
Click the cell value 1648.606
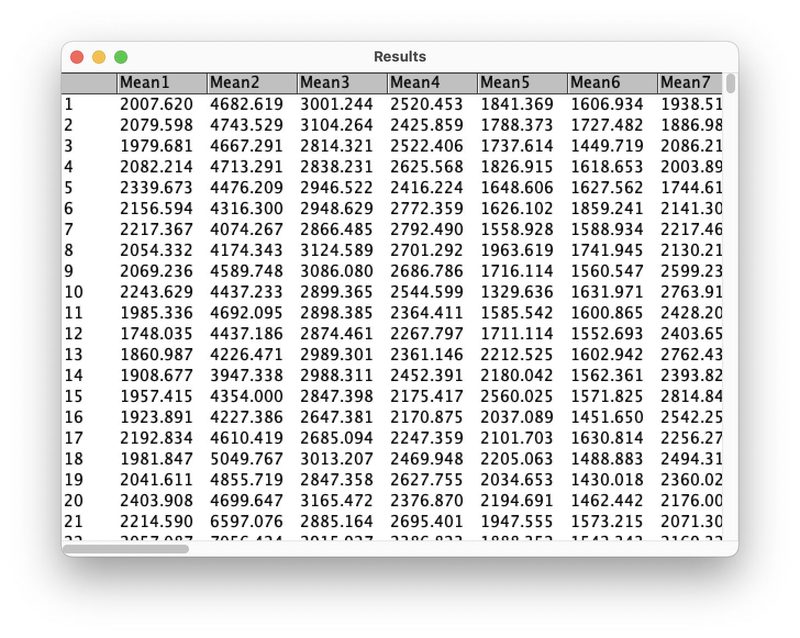[517, 188]
